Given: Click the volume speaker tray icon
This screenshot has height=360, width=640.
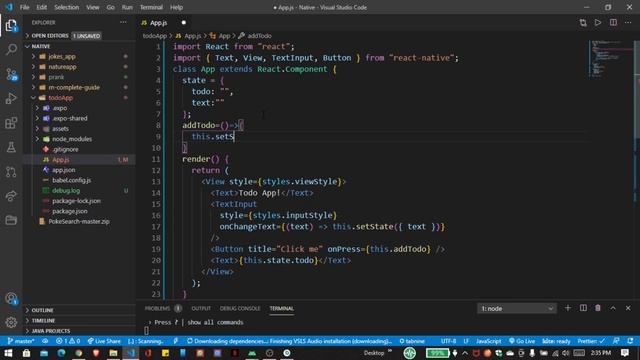Looking at the screenshot, I should click(x=566, y=353).
